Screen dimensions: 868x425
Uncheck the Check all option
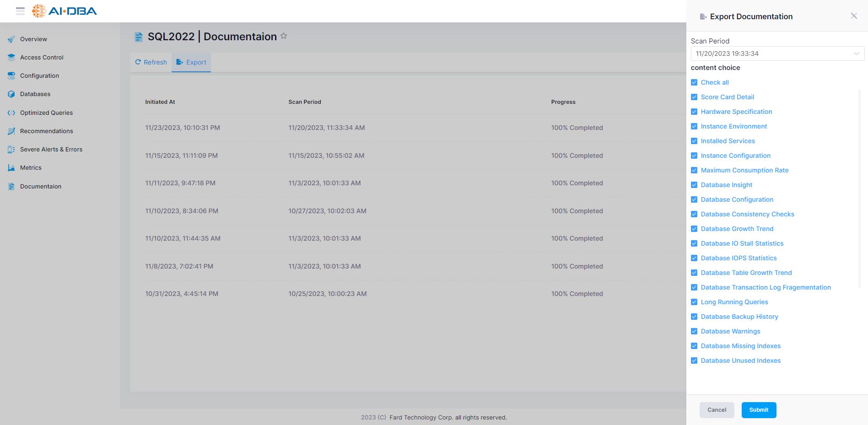tap(694, 82)
